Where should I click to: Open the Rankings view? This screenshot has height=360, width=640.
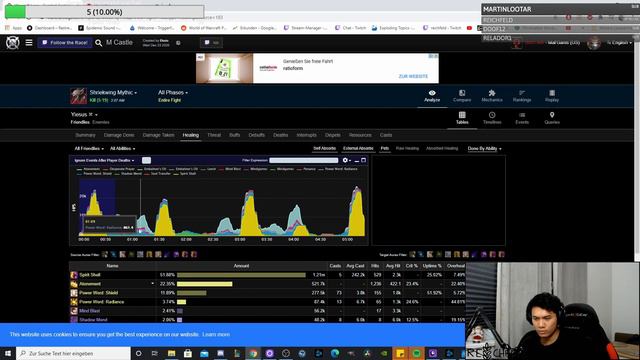522,96
